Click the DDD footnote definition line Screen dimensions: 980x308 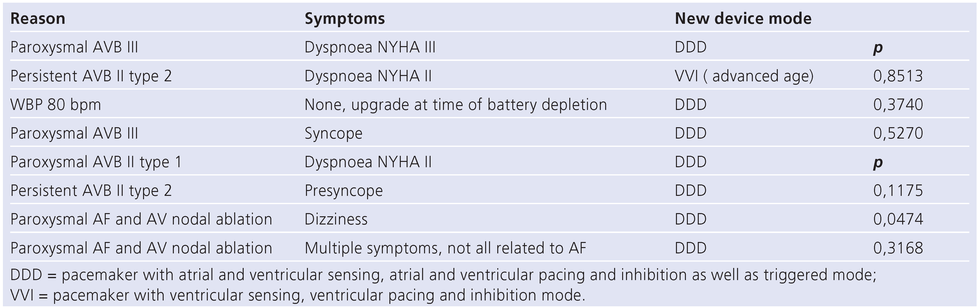coord(443,275)
